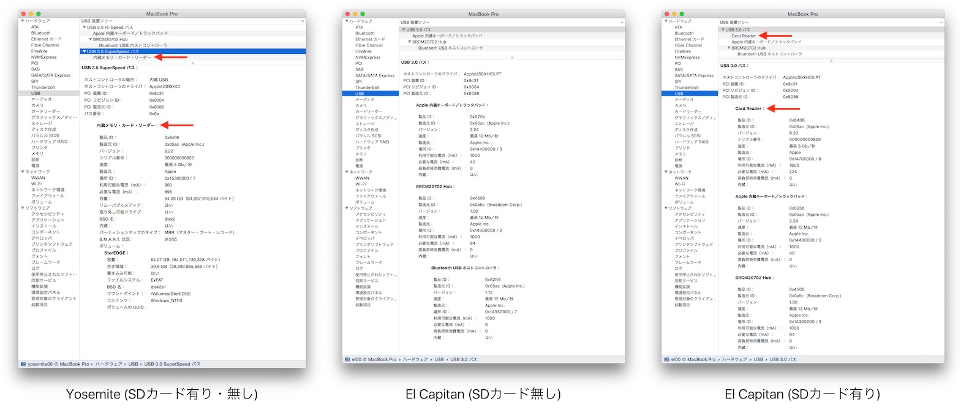Click pane splitter handle in SDカード有り window
The height and width of the screenshot is (415, 980).
[x=831, y=61]
